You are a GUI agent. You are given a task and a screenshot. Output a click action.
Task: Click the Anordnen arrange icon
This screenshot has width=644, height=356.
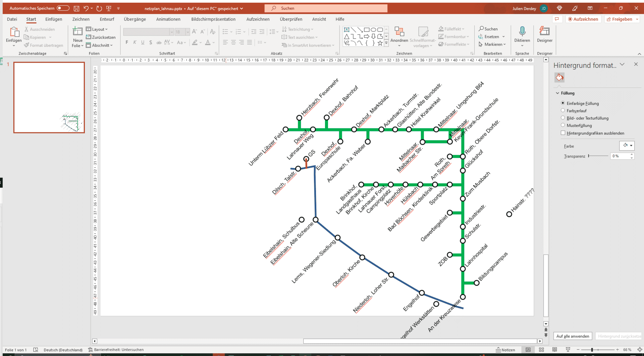click(399, 32)
